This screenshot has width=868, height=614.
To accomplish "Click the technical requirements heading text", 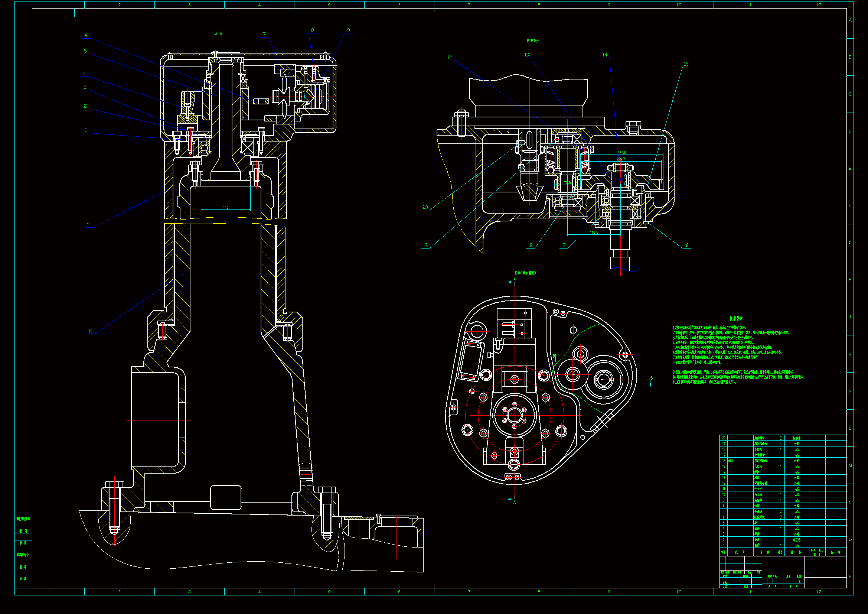I will tap(736, 319).
